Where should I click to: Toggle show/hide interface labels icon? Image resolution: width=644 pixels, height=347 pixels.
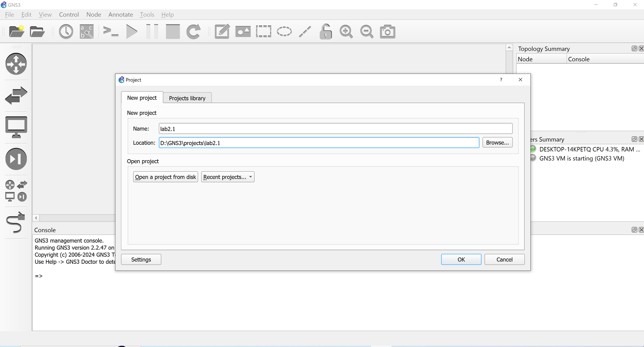tap(87, 32)
